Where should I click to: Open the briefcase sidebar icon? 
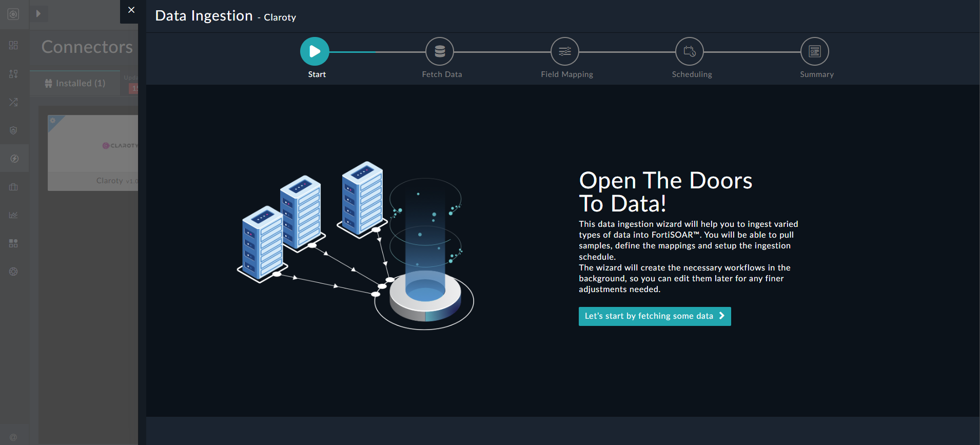13,187
